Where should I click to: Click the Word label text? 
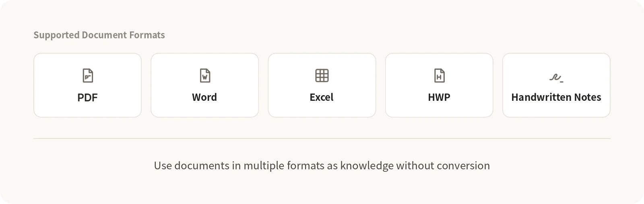click(204, 98)
